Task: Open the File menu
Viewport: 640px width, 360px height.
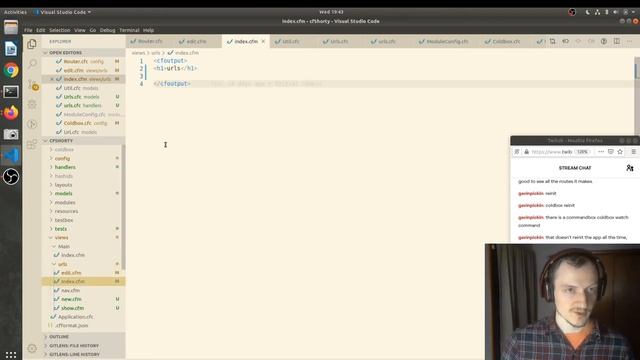Action: (28, 30)
